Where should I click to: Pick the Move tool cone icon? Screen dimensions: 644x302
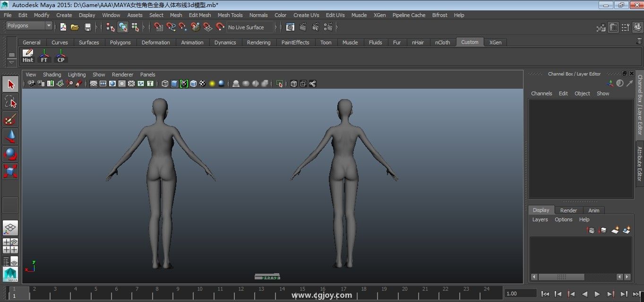point(10,136)
